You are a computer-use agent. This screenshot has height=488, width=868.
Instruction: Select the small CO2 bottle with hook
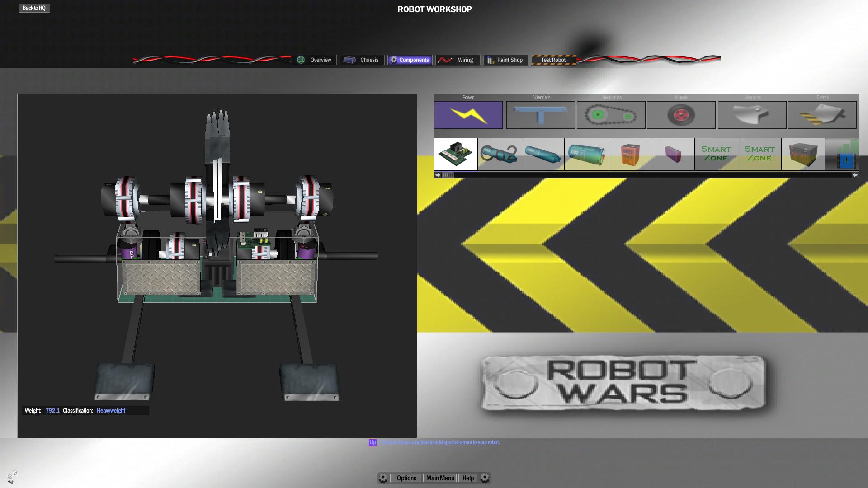click(499, 154)
